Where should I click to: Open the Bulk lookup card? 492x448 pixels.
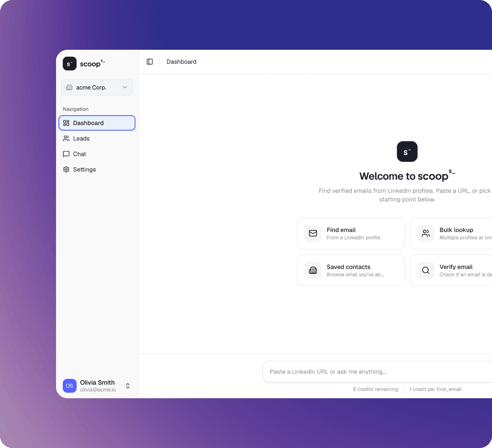[451, 233]
